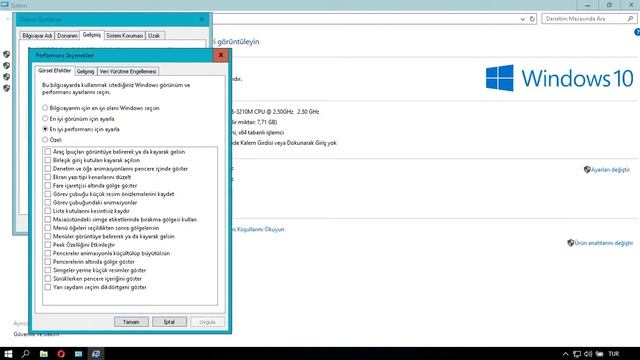Click the Tamam button
The height and width of the screenshot is (360, 640).
pos(131,322)
